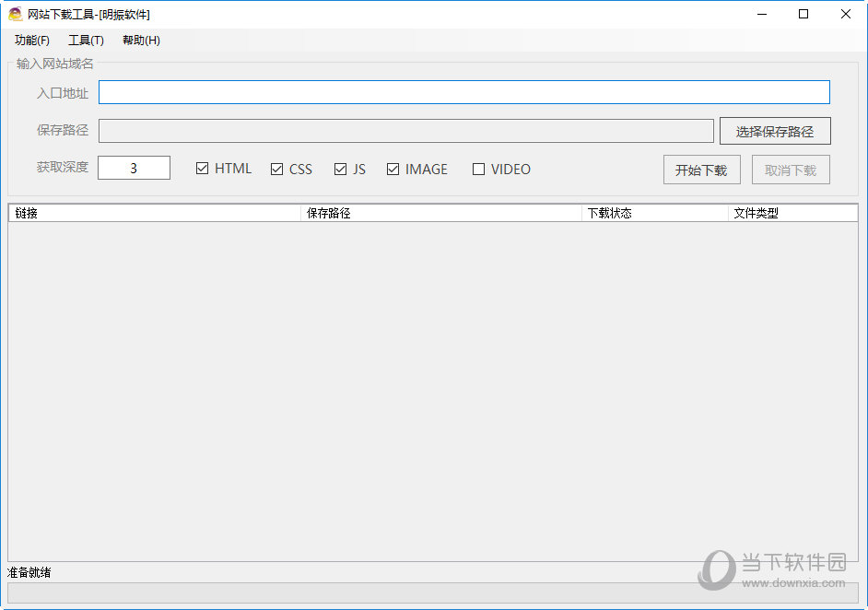The height and width of the screenshot is (610, 868).
Task: Focus the 获取深度 depth value box
Action: [134, 168]
